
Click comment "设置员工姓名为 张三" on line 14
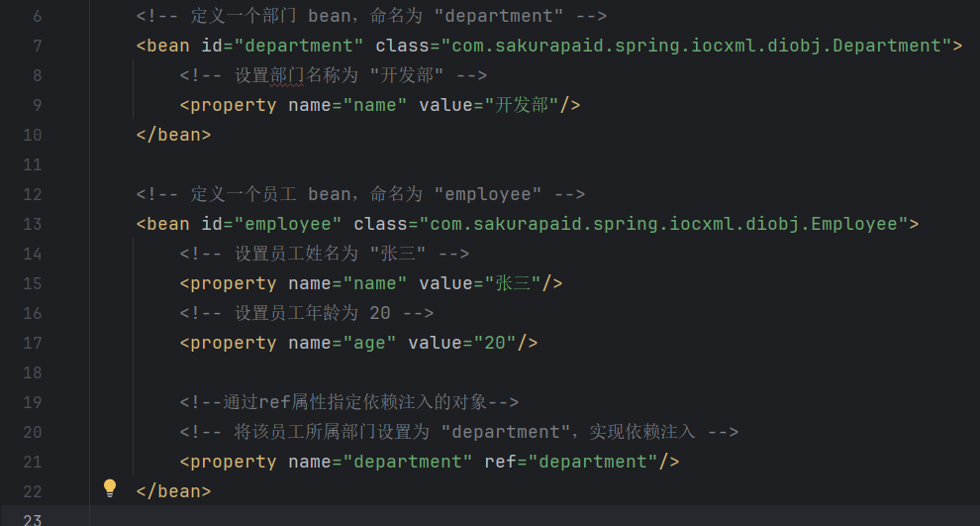tap(325, 254)
